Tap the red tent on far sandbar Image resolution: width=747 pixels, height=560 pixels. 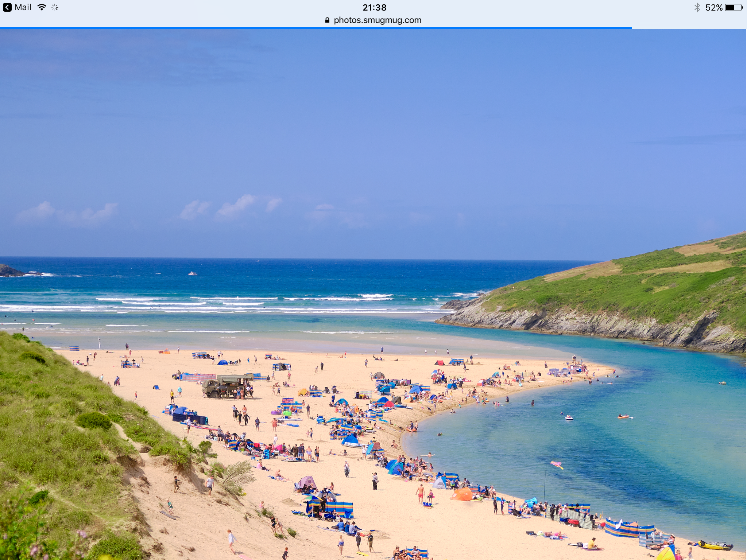[439, 363]
